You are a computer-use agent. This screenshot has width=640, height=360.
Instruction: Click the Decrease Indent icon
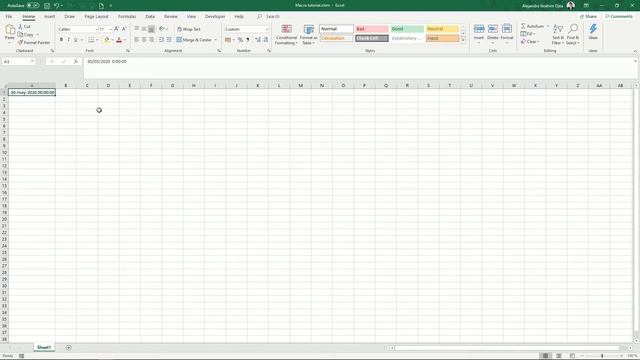(162, 40)
